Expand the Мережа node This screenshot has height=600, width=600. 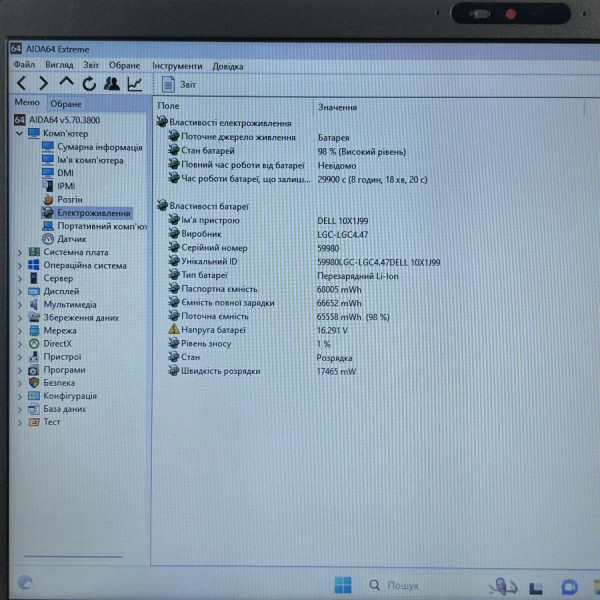20,331
